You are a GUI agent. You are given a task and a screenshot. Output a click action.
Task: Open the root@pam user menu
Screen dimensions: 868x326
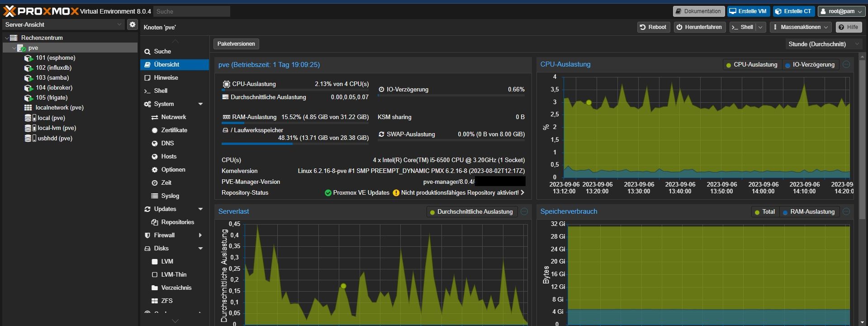click(841, 11)
